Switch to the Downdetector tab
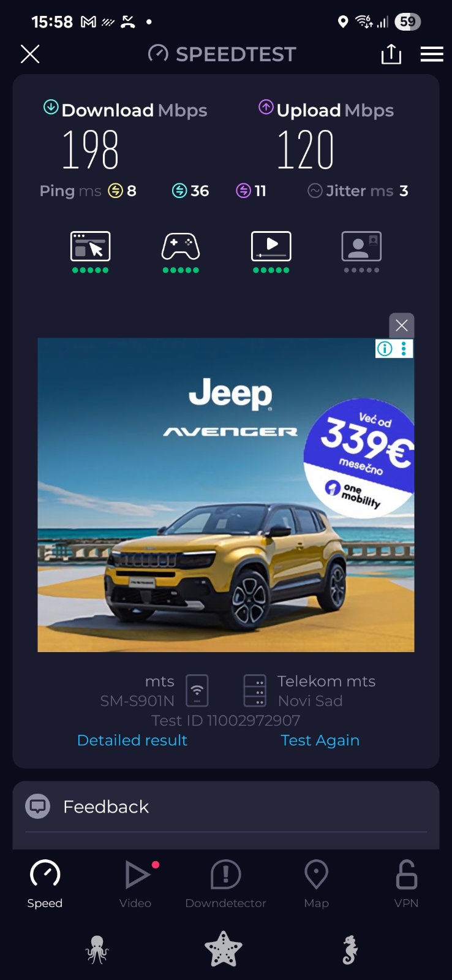Image resolution: width=452 pixels, height=980 pixels. [226, 884]
